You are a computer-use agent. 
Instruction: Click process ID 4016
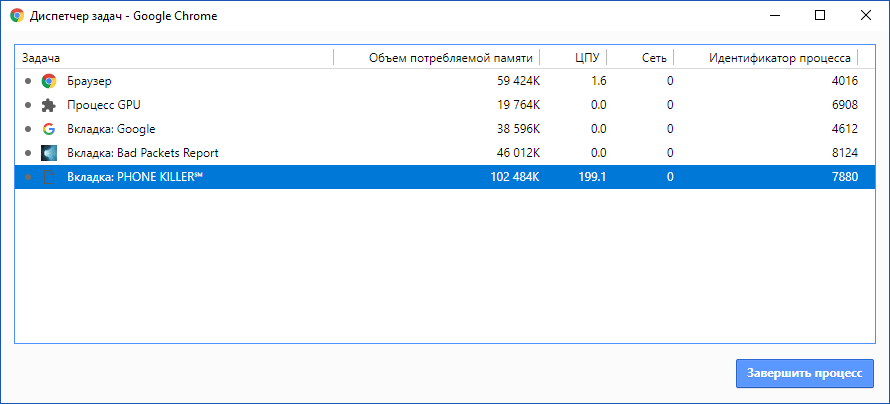click(x=845, y=81)
